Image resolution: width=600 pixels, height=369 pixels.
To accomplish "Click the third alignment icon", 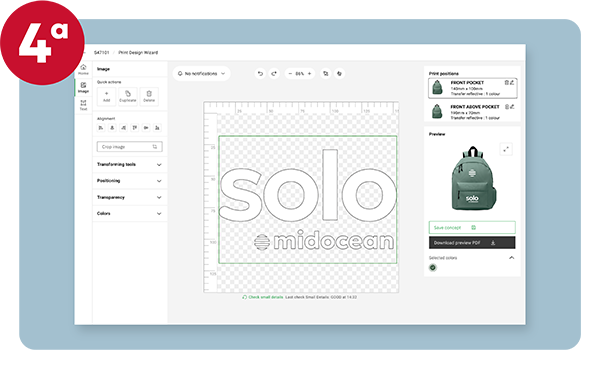I will click(123, 127).
